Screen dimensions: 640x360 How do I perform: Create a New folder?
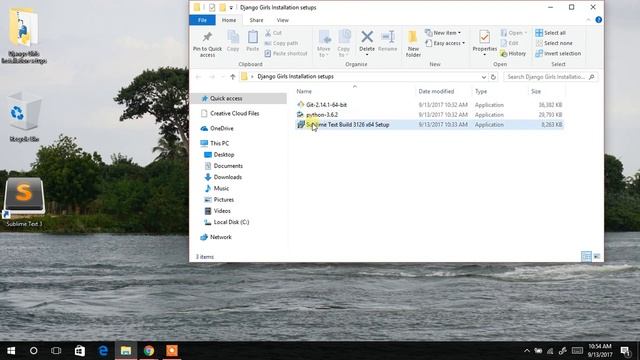(x=413, y=44)
